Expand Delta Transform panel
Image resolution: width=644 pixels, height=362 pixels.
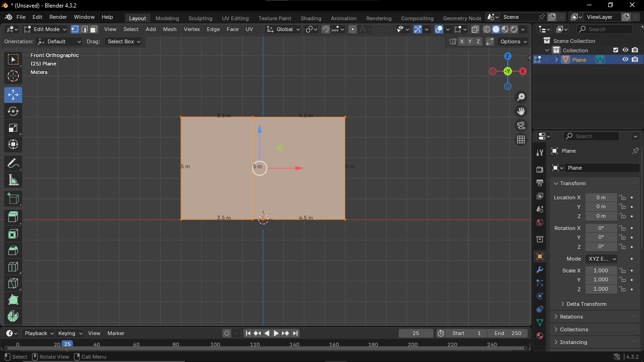pyautogui.click(x=586, y=304)
